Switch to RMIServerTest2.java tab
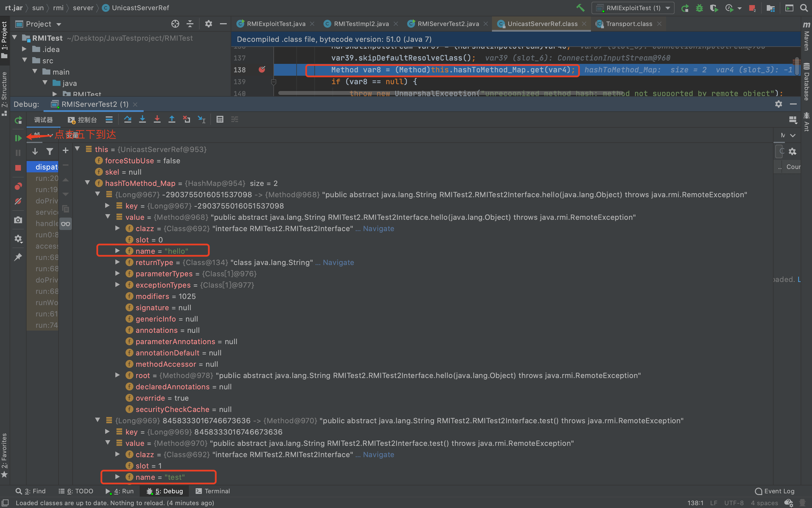Image resolution: width=812 pixels, height=508 pixels. [x=448, y=24]
